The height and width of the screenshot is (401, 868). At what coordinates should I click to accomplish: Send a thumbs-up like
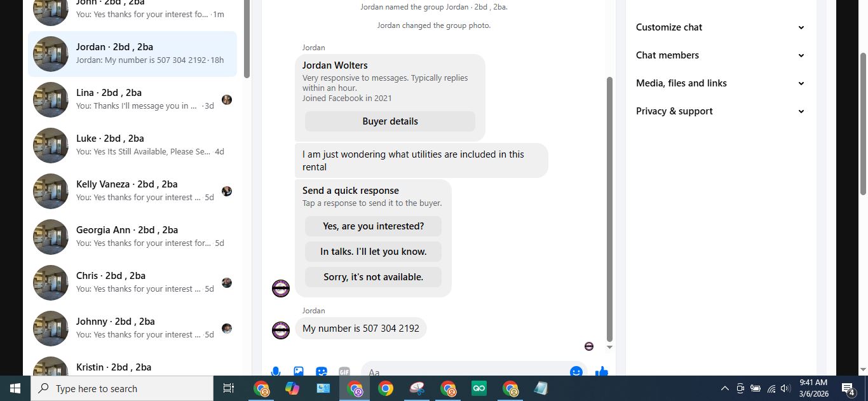point(602,371)
